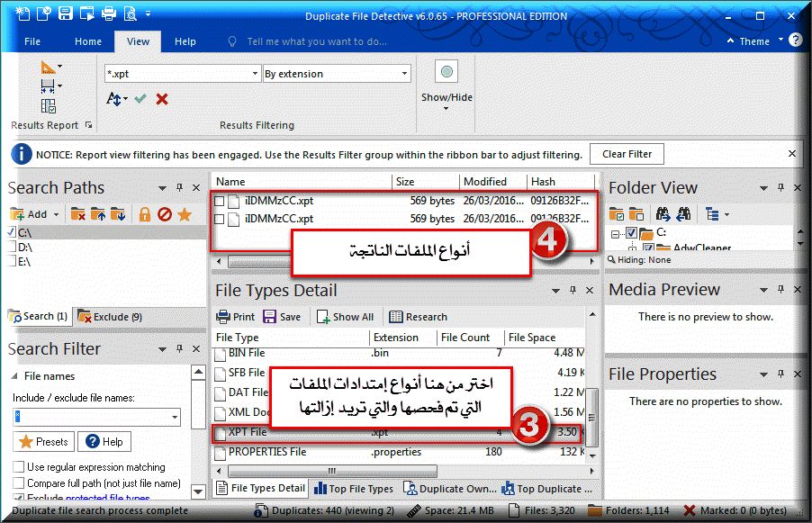
Task: Select the PROPERTIES File row
Action: click(x=399, y=452)
